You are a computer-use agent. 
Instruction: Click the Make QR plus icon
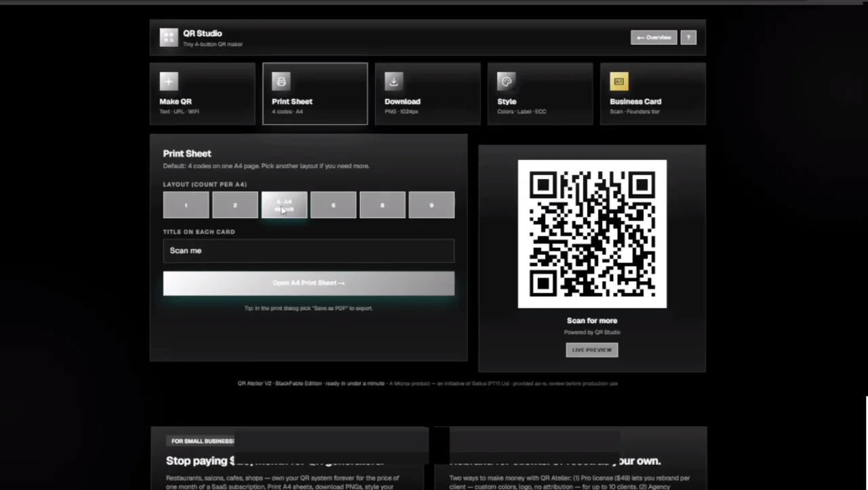[169, 81]
